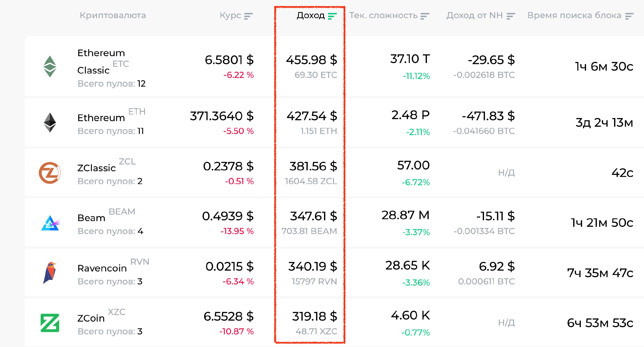Click the Время поиска блока header label
644x347 pixels.
pos(574,16)
